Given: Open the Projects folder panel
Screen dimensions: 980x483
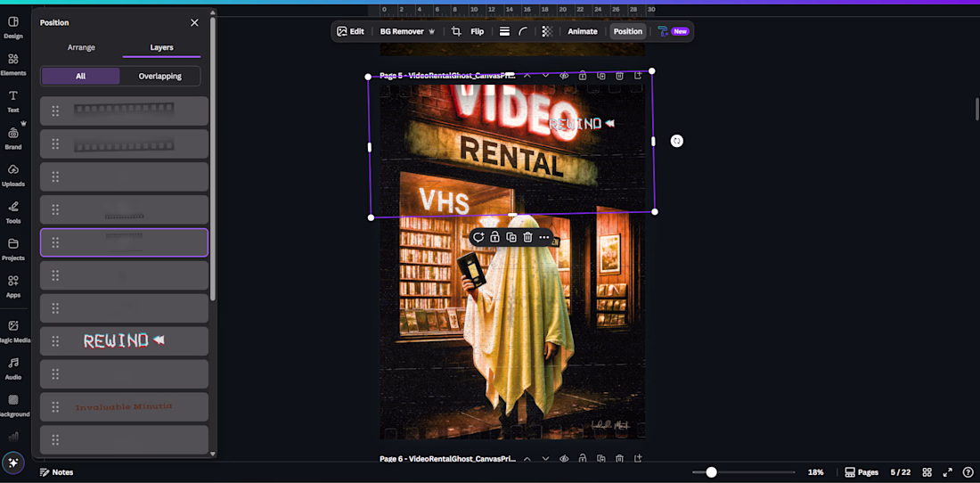Looking at the screenshot, I should click(13, 249).
